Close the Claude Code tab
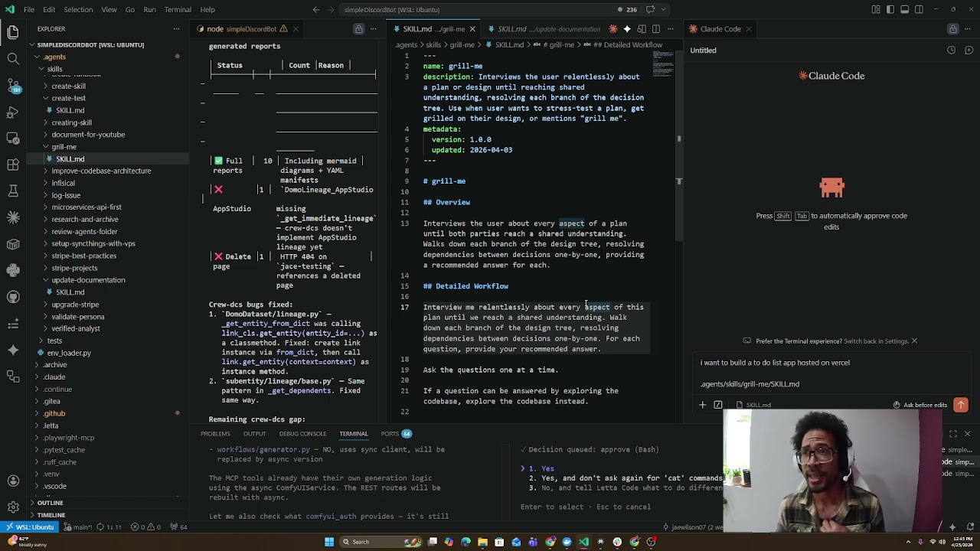Image resolution: width=980 pixels, height=551 pixels. click(x=748, y=29)
